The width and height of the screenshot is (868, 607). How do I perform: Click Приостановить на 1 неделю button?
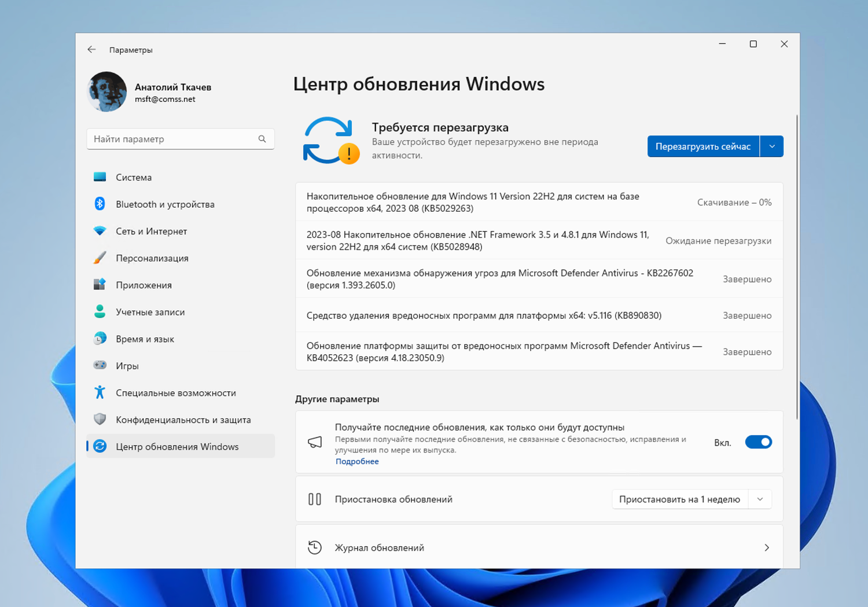pyautogui.click(x=680, y=499)
